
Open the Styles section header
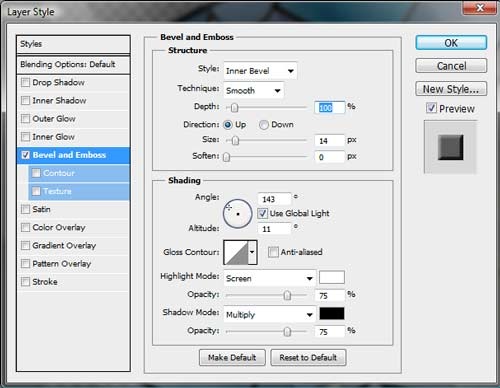[x=73, y=44]
